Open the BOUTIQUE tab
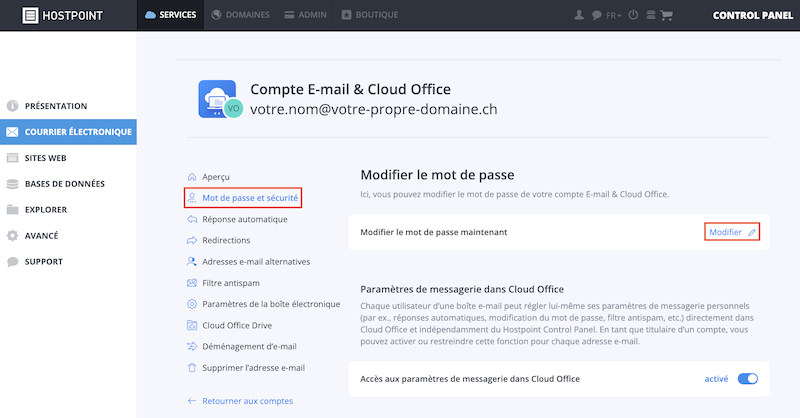 point(370,15)
